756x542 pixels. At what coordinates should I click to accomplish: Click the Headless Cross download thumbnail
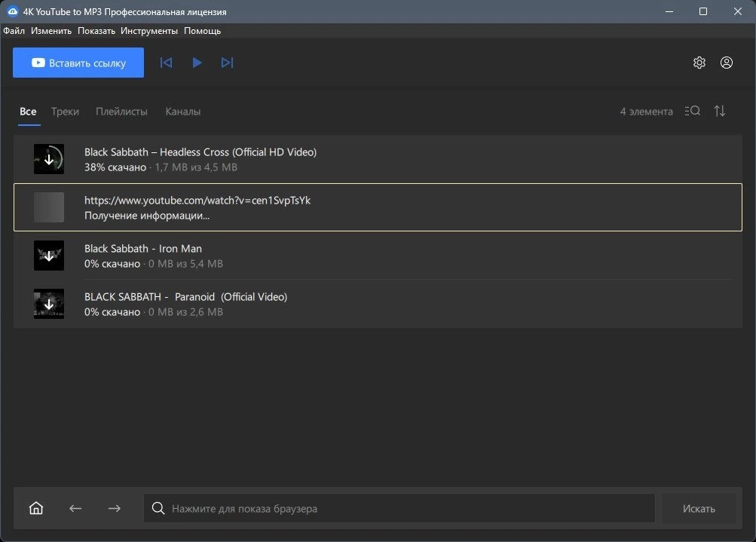click(x=49, y=159)
